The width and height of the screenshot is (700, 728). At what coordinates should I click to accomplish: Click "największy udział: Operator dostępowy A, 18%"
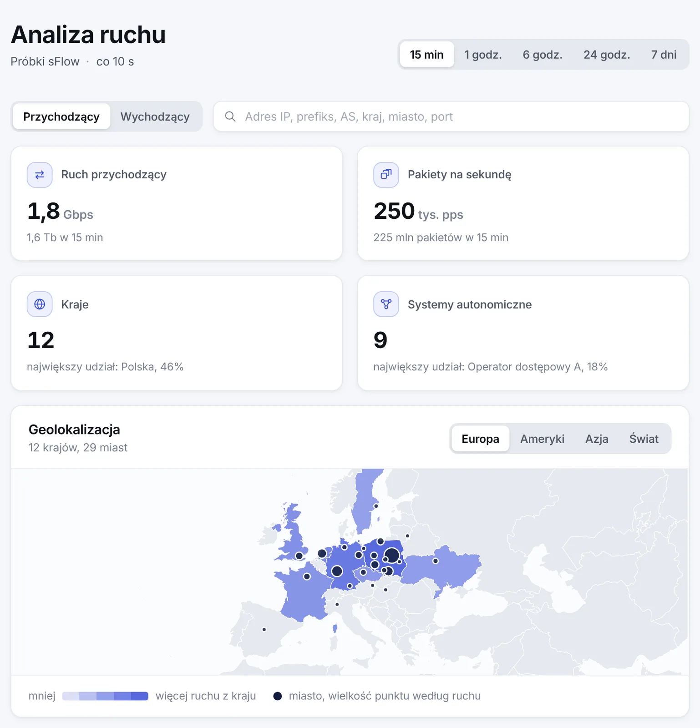(491, 367)
